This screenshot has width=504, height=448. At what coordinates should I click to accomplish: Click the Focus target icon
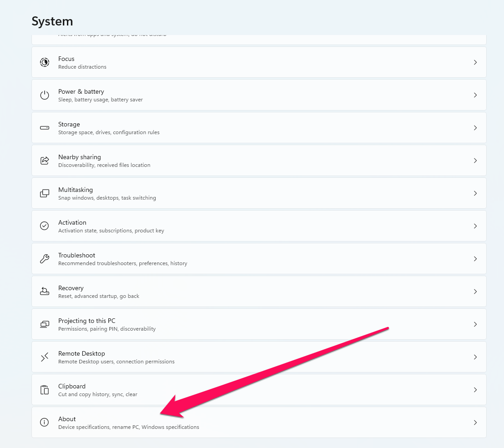point(45,62)
